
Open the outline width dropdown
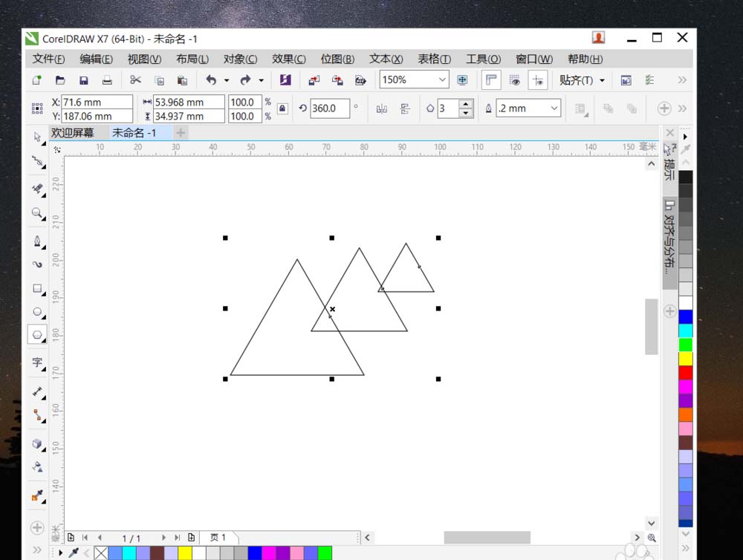pyautogui.click(x=554, y=108)
